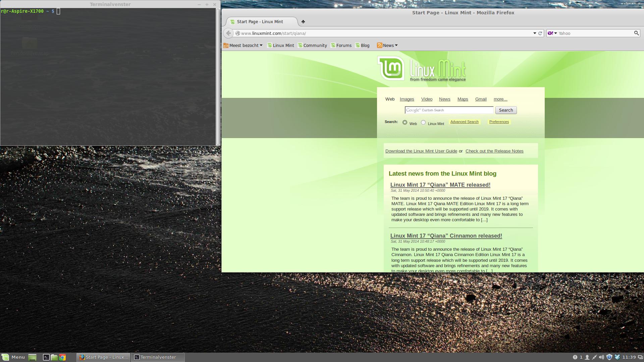Viewport: 644px width, 362px height.
Task: Click the notification count '1' in tray
Action: tap(581, 357)
